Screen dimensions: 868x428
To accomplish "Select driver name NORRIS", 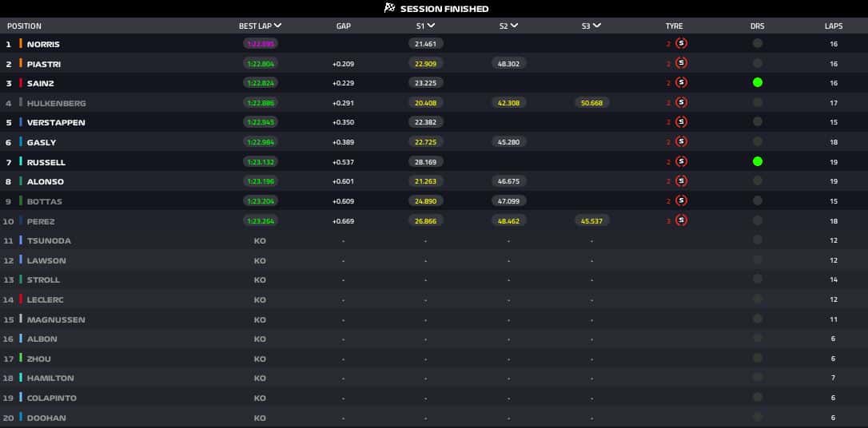I will 43,44.
